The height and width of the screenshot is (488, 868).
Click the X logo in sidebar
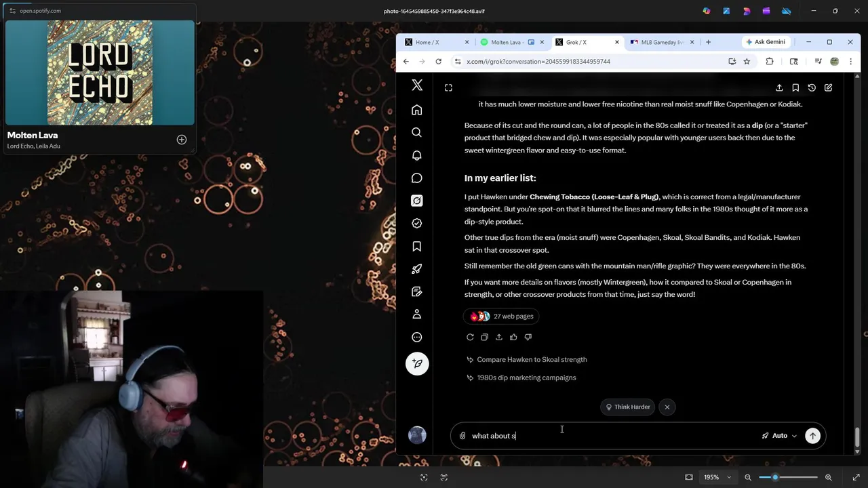click(417, 85)
